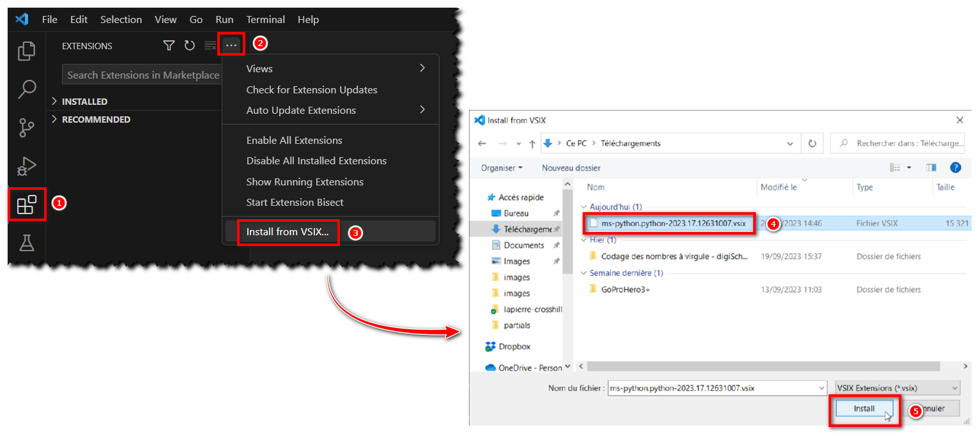Go forward in the file dialog
Screen dimensions: 980x441
(x=503, y=143)
